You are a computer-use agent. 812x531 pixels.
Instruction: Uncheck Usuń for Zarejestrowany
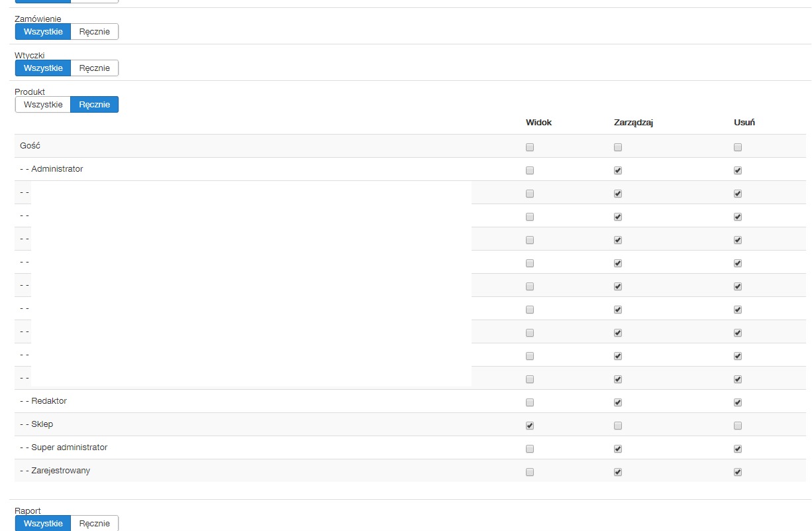(738, 472)
